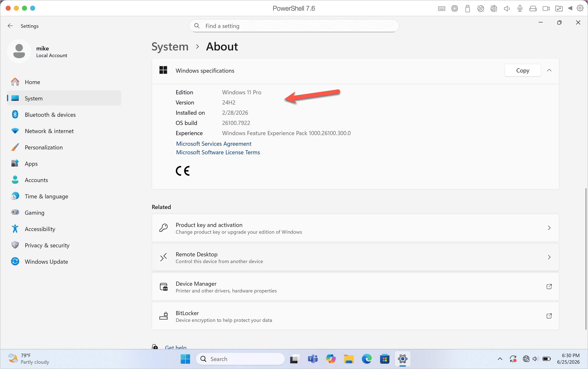Click the System breadcrumb

tap(170, 47)
